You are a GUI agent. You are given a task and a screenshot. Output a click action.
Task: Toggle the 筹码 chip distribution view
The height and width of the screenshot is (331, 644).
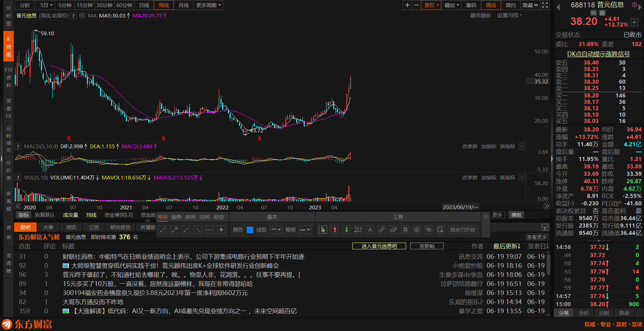tap(471, 5)
